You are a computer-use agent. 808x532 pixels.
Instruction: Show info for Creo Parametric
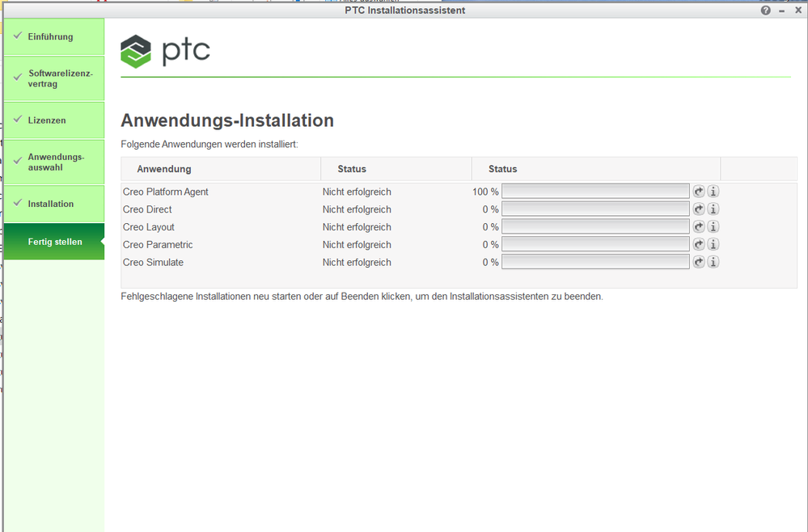coord(713,244)
